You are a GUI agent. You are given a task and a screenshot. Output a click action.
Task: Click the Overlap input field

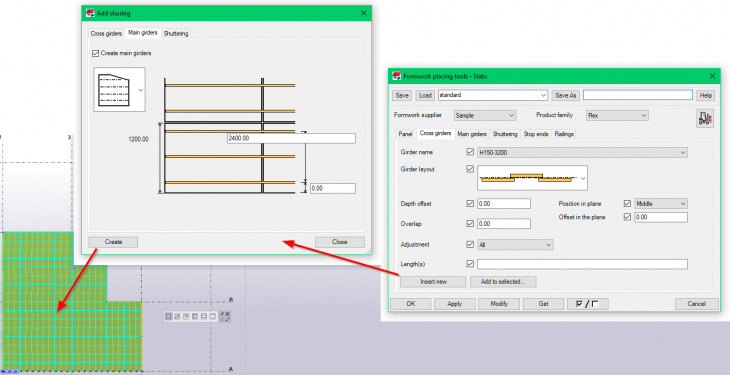tap(504, 224)
